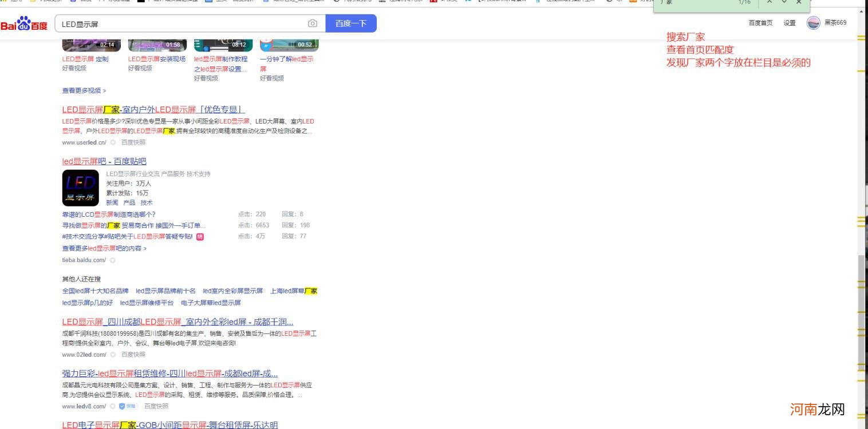Click 点击: 6653 stat text
This screenshot has width=868, height=429.
pyautogui.click(x=254, y=225)
